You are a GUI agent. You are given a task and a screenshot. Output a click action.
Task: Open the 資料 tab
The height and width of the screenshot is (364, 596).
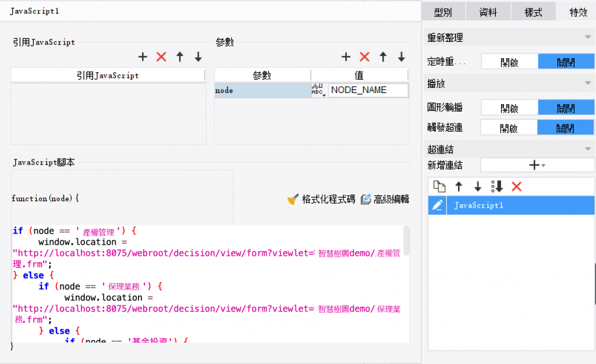(x=488, y=12)
